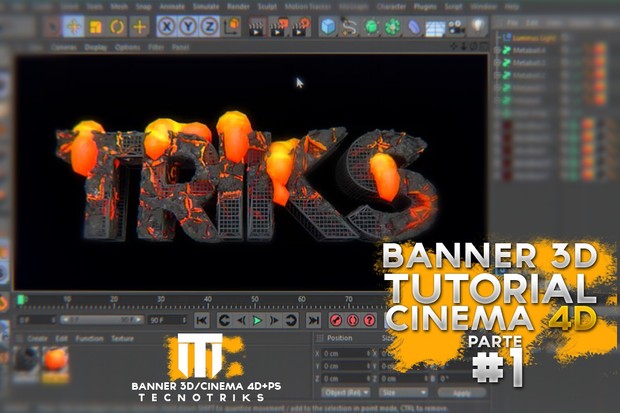The image size is (620, 413).
Task: Toggle the Z axis lock
Action: click(x=209, y=27)
